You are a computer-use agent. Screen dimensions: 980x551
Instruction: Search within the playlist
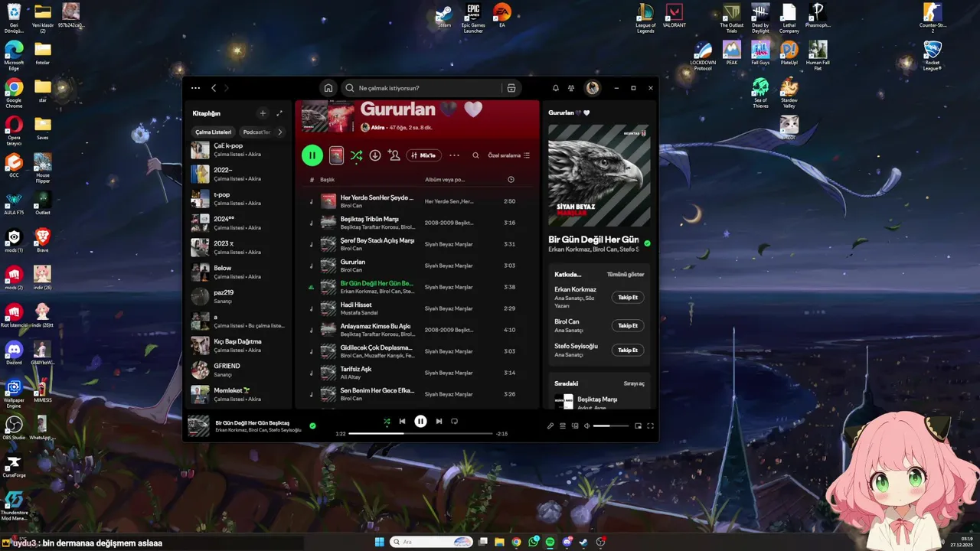(x=475, y=155)
